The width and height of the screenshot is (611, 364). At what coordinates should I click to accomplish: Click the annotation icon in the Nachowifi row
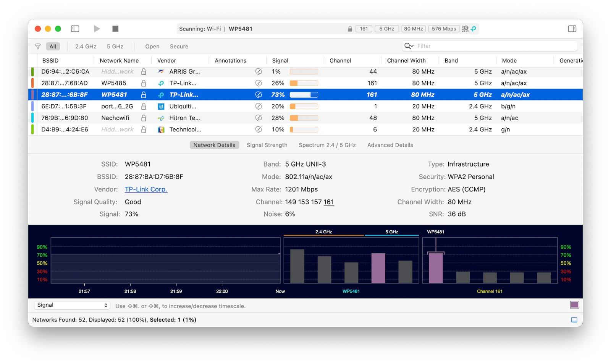pyautogui.click(x=259, y=118)
